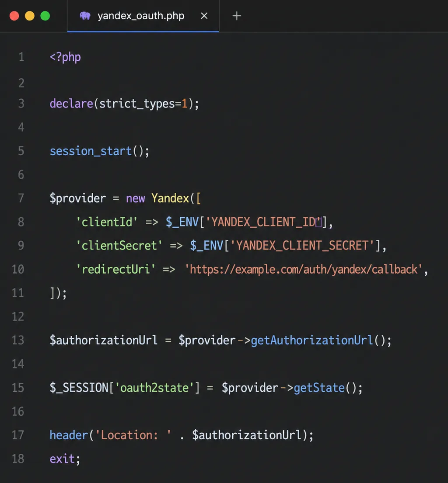Viewport: 448px width, 483px height.
Task: Click the PHP elephant icon in the tab
Action: (85, 16)
